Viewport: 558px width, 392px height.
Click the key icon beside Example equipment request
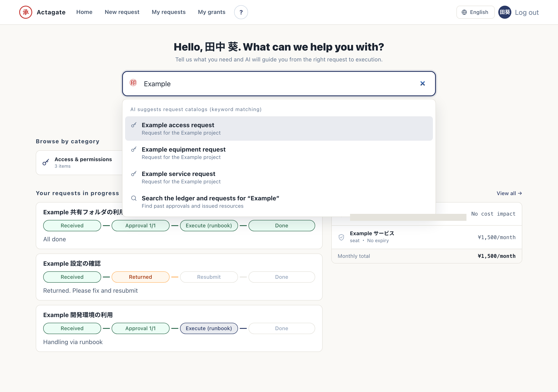click(x=134, y=149)
